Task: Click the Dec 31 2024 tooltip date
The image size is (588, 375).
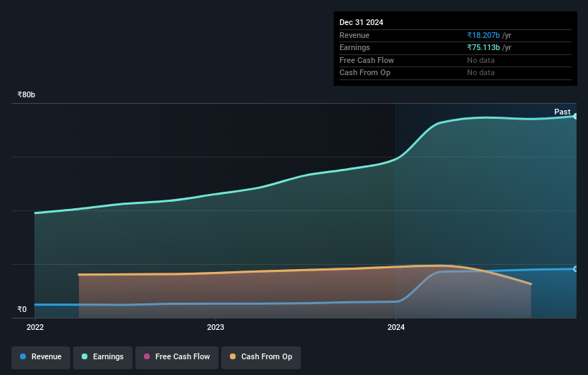Action: coord(361,22)
